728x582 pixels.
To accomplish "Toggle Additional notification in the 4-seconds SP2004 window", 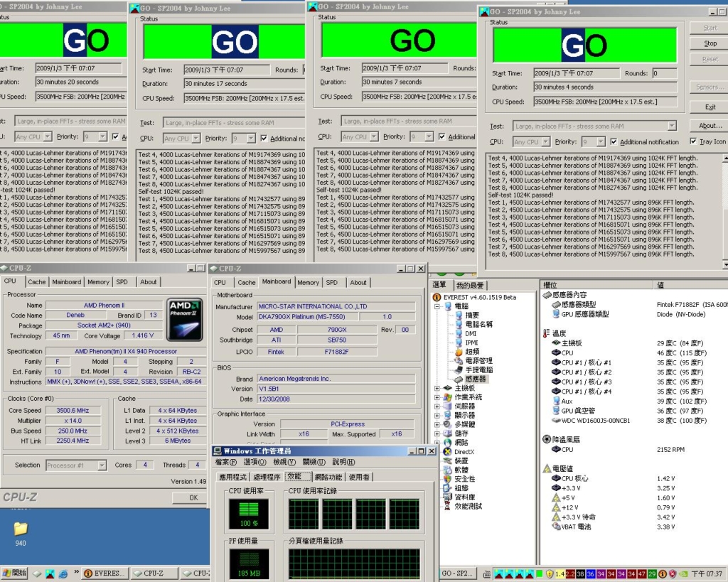I will click(x=614, y=142).
